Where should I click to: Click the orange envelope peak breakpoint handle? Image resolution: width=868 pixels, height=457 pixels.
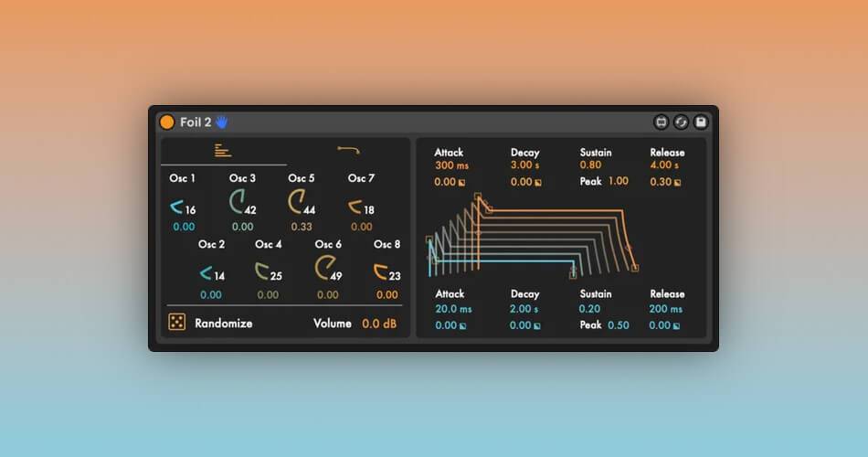(x=478, y=197)
